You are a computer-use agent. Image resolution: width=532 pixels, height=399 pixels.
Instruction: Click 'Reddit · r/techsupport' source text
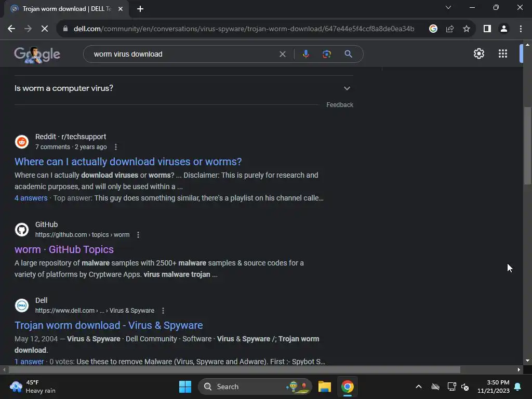coord(71,137)
